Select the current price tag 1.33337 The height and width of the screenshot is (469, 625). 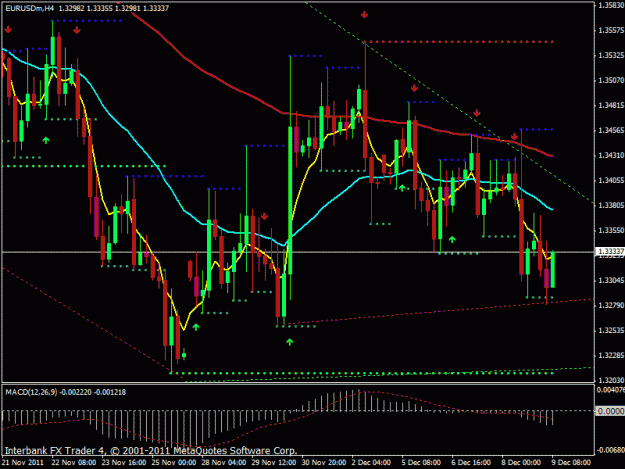tap(610, 251)
